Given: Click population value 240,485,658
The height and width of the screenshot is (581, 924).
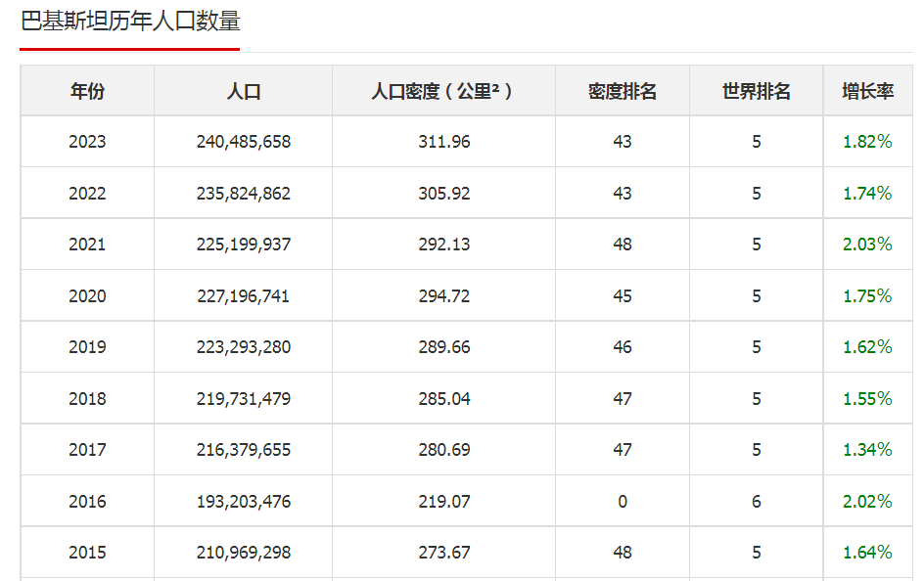Looking at the screenshot, I should 243,142.
